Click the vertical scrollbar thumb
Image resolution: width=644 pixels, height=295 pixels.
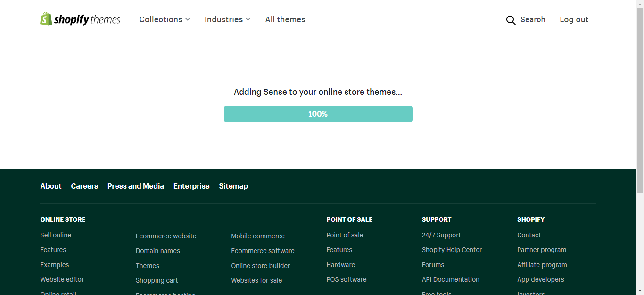[x=640, y=100]
